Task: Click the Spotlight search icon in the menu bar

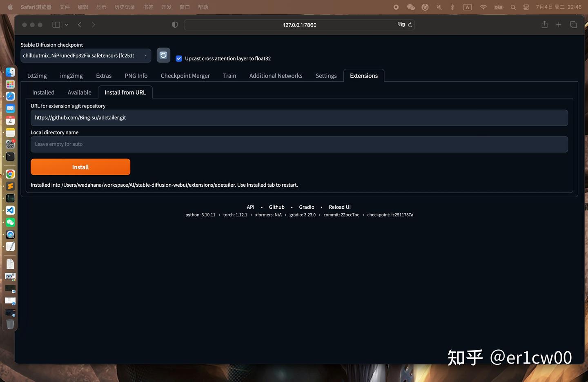Action: [x=513, y=7]
